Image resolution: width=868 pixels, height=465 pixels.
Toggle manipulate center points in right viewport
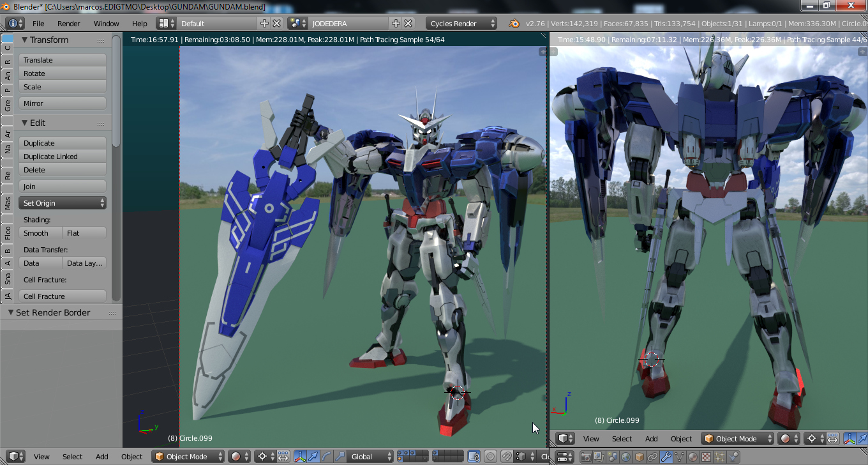tap(832, 439)
